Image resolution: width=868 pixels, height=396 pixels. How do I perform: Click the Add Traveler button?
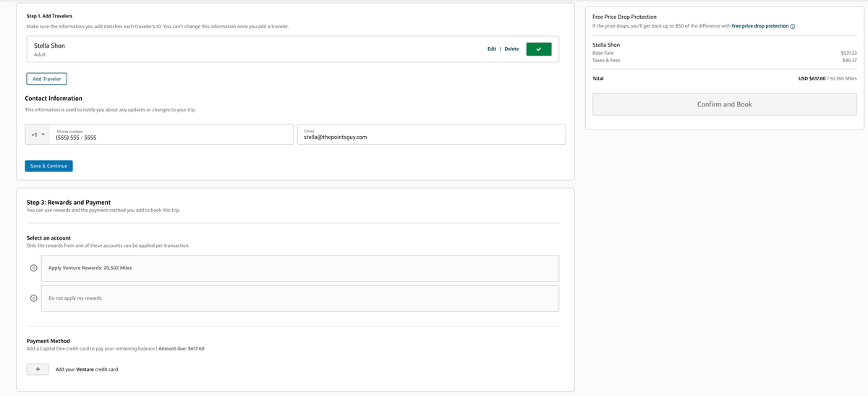click(x=46, y=79)
